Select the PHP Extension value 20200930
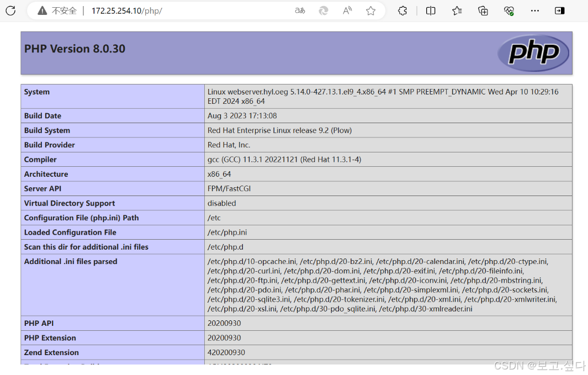This screenshot has height=375, width=588. (224, 338)
